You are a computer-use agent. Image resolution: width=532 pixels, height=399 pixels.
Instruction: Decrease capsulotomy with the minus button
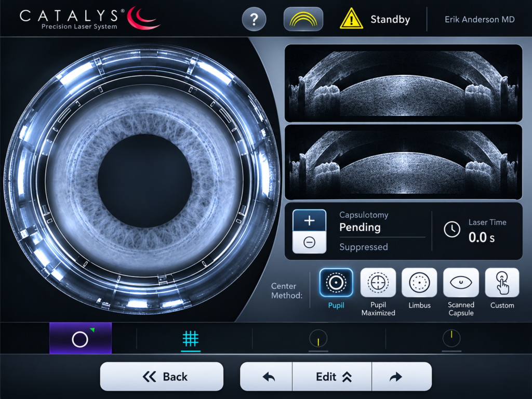click(309, 242)
